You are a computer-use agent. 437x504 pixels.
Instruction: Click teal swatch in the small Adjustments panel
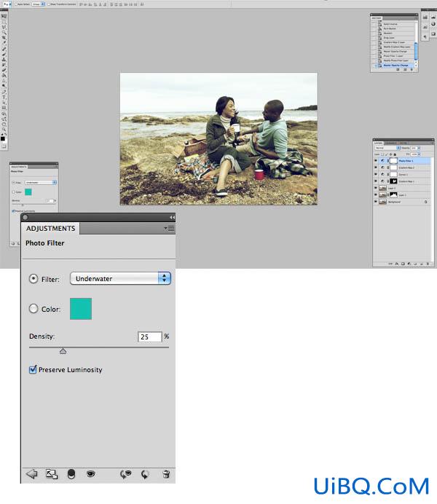(x=28, y=192)
